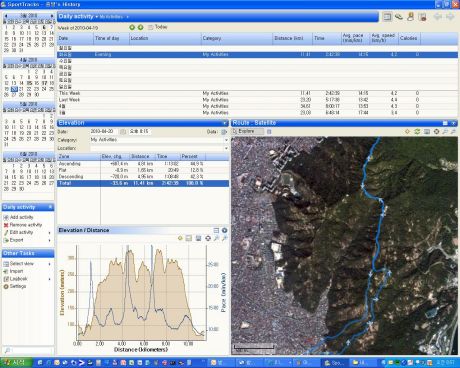The image size is (460, 368).
Task: Open the date picker beside 2010-04-20
Action: pos(123,132)
